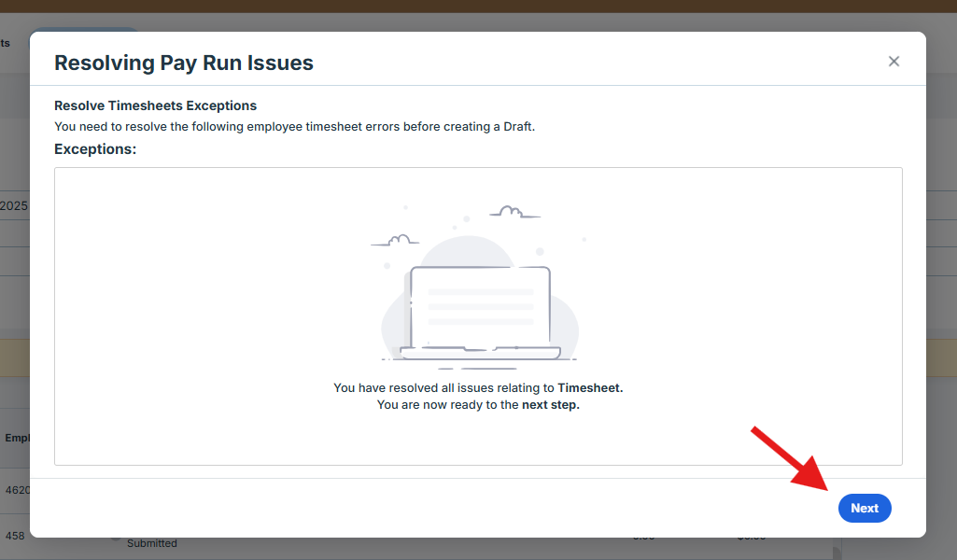The height and width of the screenshot is (560, 957).
Task: Select the circle indicator beside Submitted
Action: click(x=115, y=538)
